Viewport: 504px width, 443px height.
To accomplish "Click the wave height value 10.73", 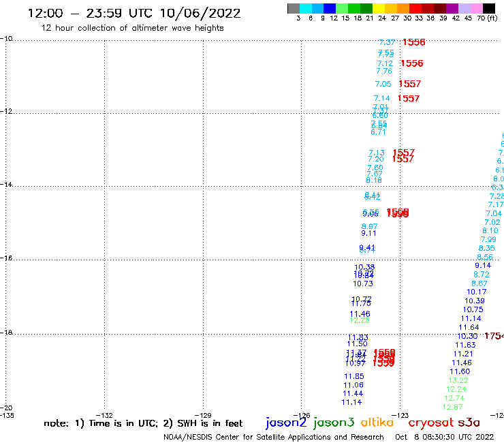I will pyautogui.click(x=363, y=284).
